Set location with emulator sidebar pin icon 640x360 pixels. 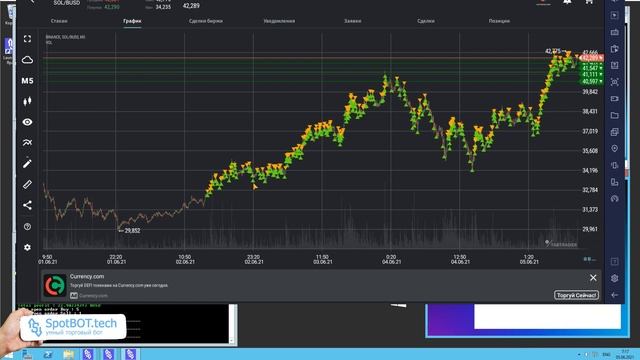click(615, 149)
